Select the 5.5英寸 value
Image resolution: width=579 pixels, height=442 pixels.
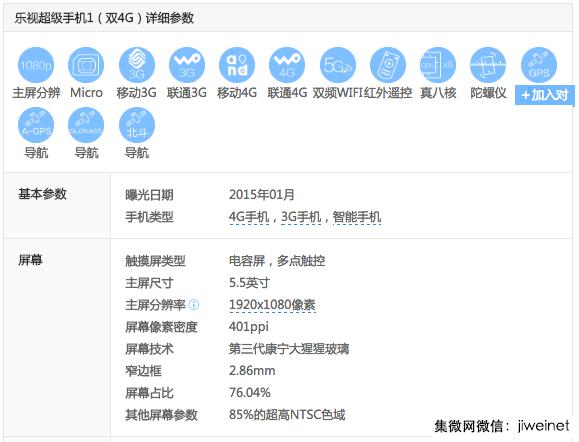point(249,283)
